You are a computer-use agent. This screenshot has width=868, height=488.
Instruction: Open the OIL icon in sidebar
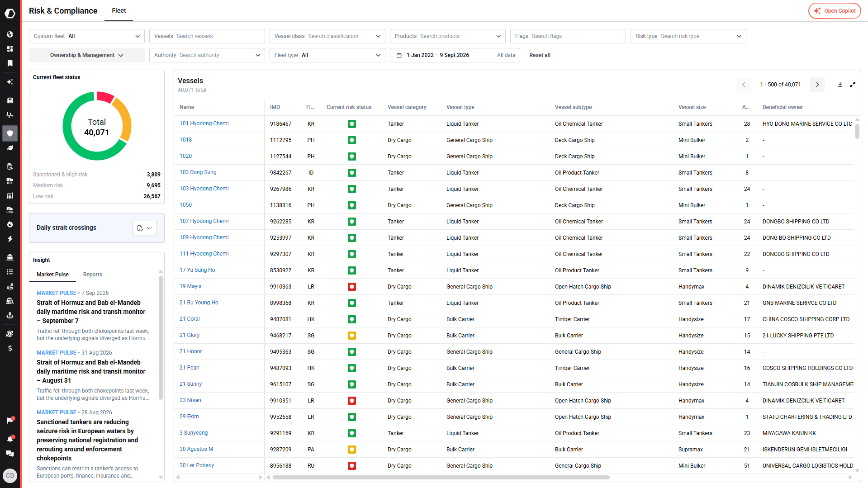(x=10, y=181)
